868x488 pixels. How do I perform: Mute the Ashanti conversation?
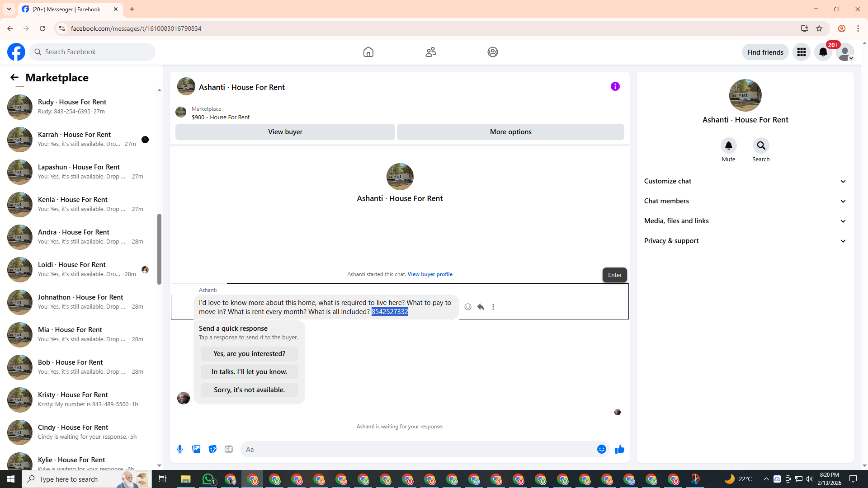[x=728, y=145]
